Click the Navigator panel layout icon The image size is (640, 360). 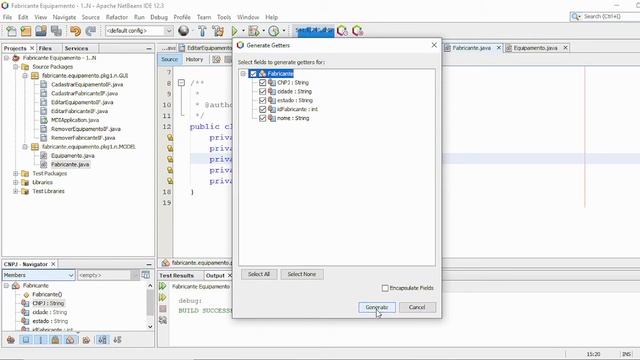(x=146, y=275)
